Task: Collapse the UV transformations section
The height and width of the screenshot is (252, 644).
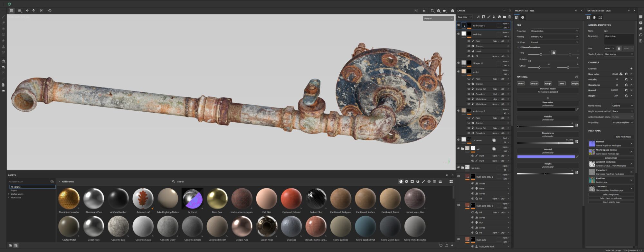Action: (x=518, y=47)
